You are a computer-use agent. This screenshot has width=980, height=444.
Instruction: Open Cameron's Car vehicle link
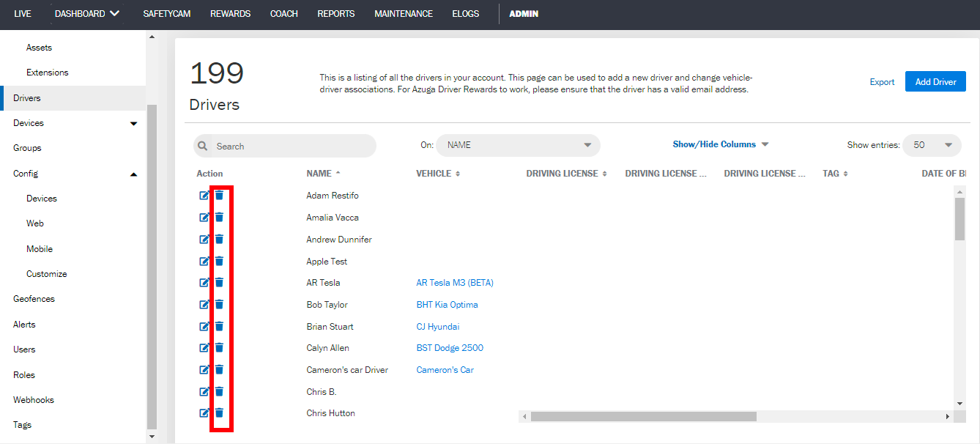pyautogui.click(x=445, y=370)
